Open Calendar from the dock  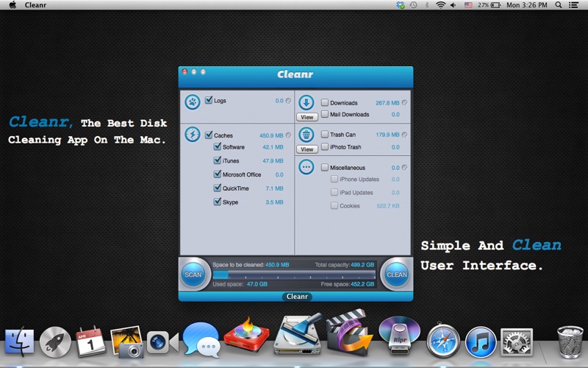[90, 341]
